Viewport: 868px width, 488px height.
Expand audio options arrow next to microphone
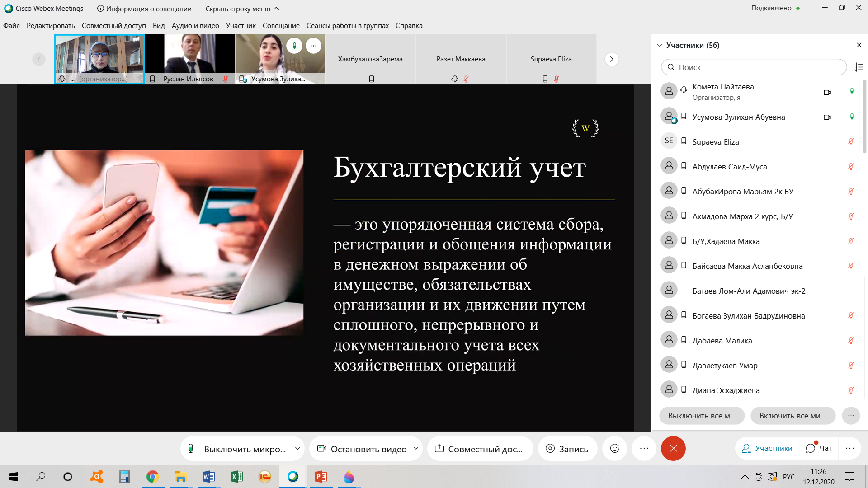pyautogui.click(x=298, y=449)
